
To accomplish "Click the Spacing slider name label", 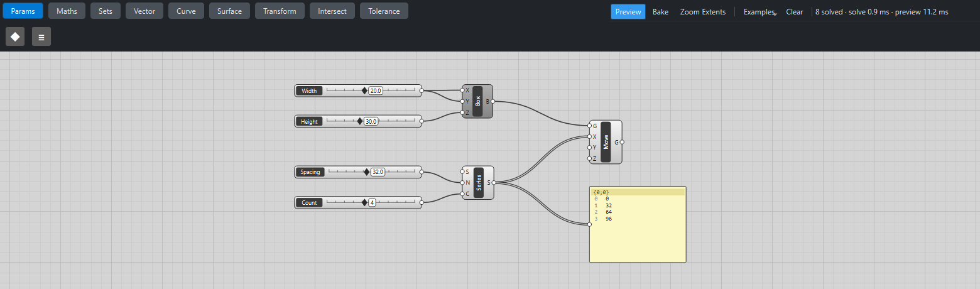I will (x=310, y=172).
